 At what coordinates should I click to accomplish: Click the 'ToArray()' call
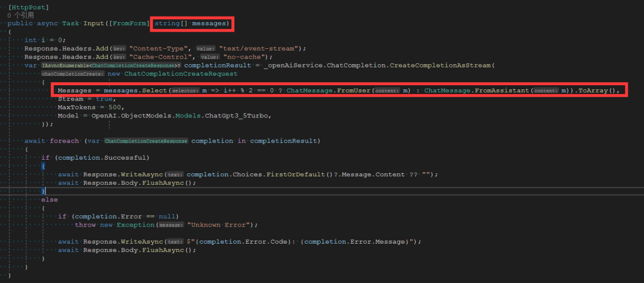(x=597, y=90)
